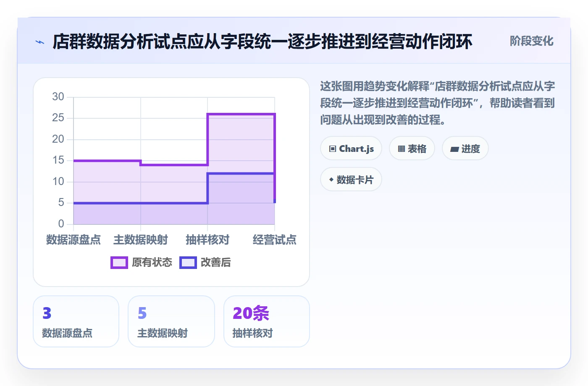Click the 主数据映射 x-axis label

click(x=141, y=240)
